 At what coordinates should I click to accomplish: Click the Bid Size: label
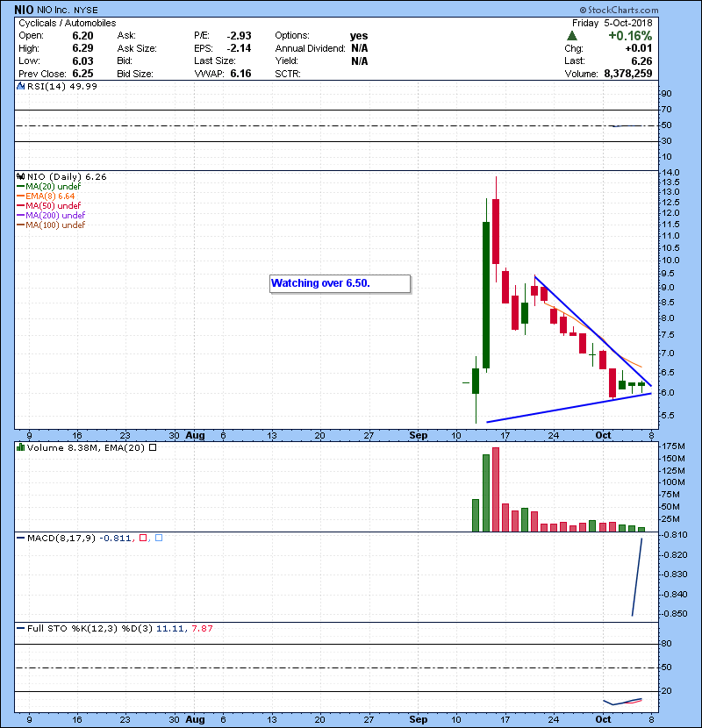click(135, 74)
